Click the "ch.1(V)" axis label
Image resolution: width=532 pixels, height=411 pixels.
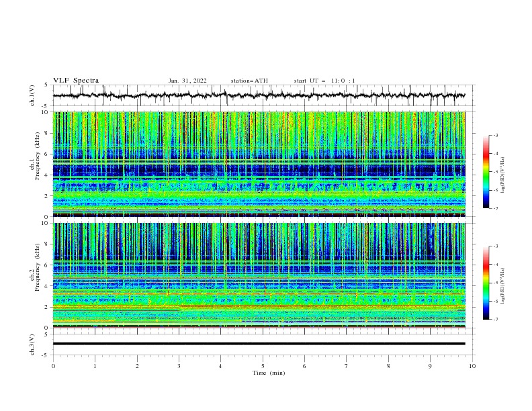click(32, 95)
